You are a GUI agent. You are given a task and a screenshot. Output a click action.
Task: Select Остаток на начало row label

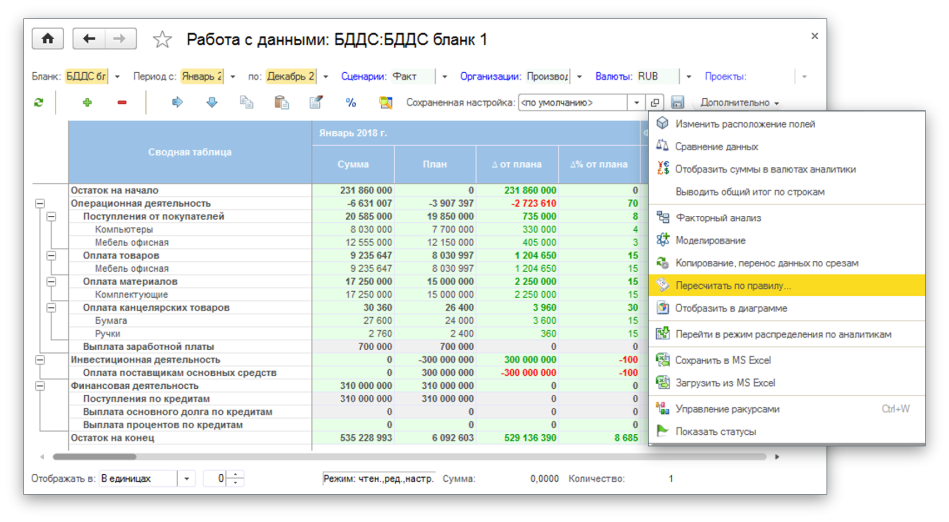(x=114, y=190)
